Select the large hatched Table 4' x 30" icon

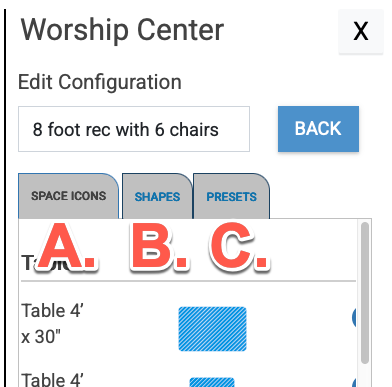pos(212,329)
